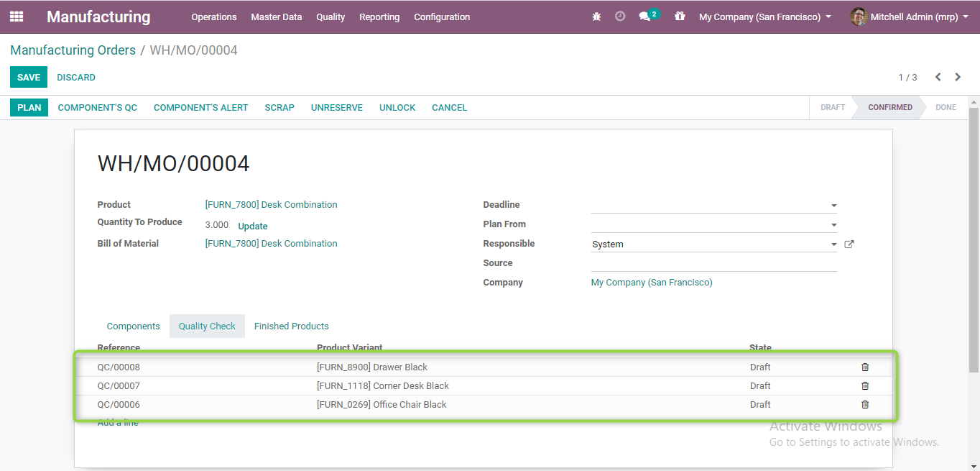Select QC/00007 reference cell
The image size is (980, 471).
tap(119, 385)
